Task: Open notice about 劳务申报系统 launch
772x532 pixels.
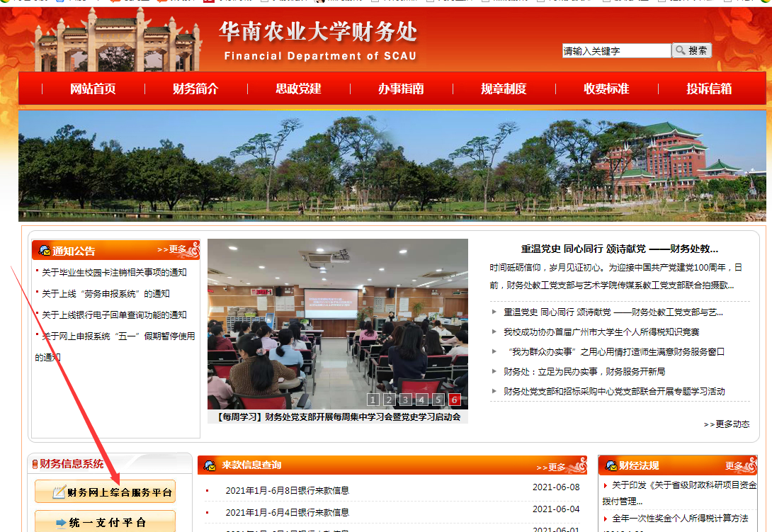Action: click(x=106, y=293)
